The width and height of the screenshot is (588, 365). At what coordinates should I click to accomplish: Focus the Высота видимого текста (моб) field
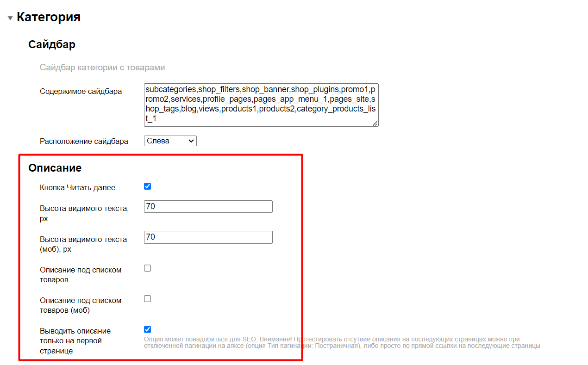tap(208, 237)
